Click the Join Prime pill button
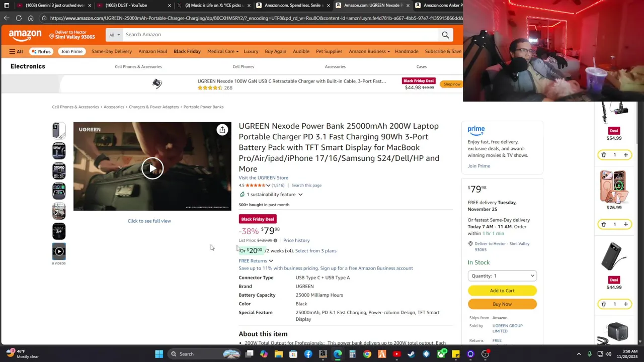This screenshot has height=362, width=644. tap(72, 51)
